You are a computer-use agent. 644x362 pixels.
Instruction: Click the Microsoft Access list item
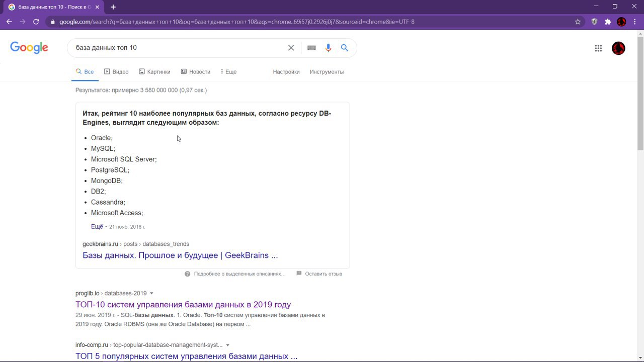click(x=117, y=213)
